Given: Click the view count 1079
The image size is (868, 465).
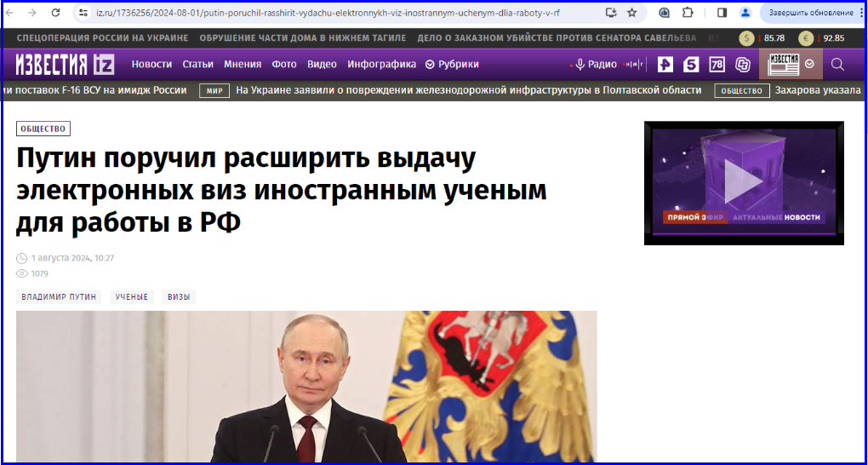Looking at the screenshot, I should [x=39, y=273].
